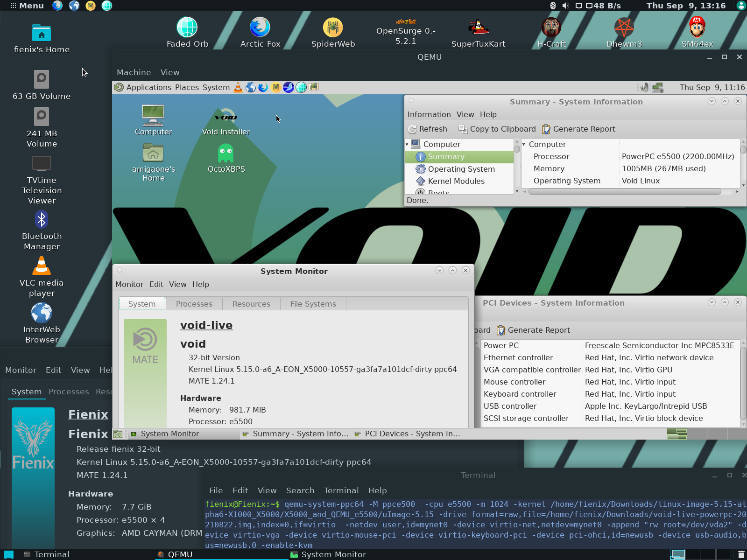
Task: Open the guest Places menu
Action: click(x=187, y=87)
